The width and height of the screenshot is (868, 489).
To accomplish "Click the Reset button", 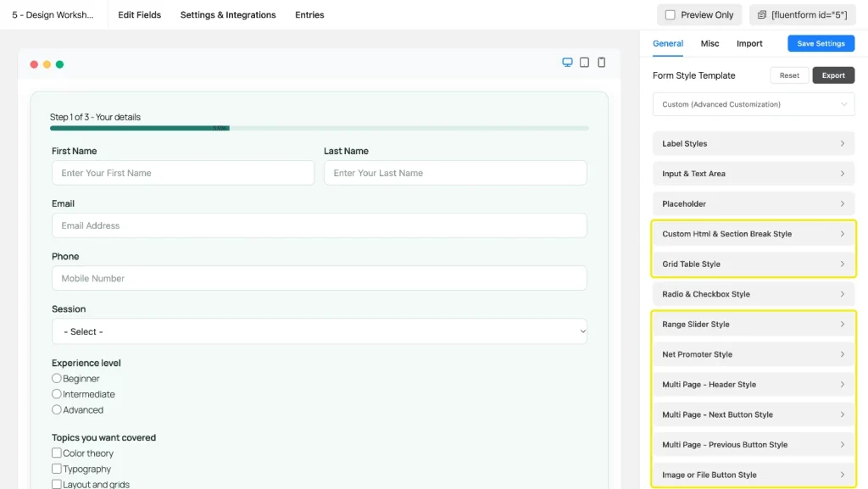I will tap(789, 75).
